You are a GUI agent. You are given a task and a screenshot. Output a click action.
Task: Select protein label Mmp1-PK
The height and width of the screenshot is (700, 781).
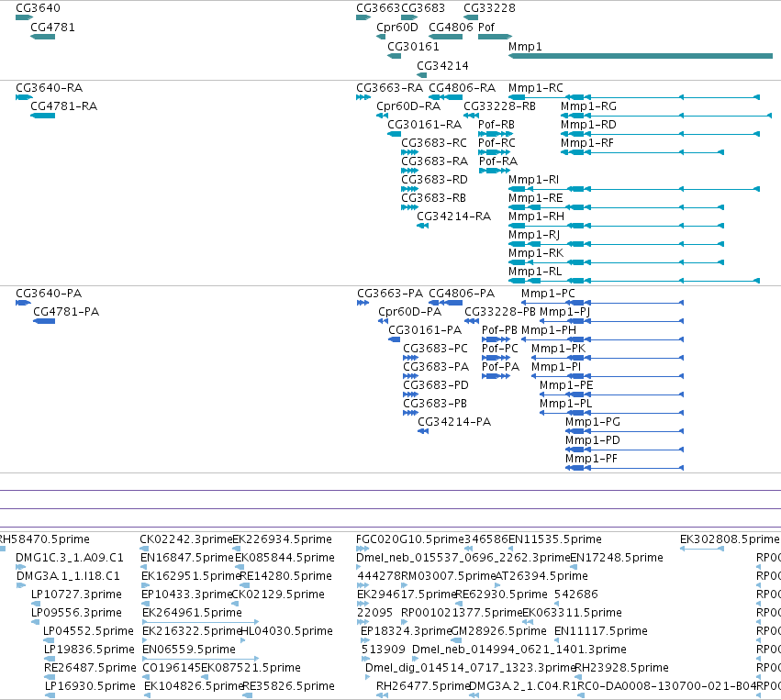[x=558, y=349]
